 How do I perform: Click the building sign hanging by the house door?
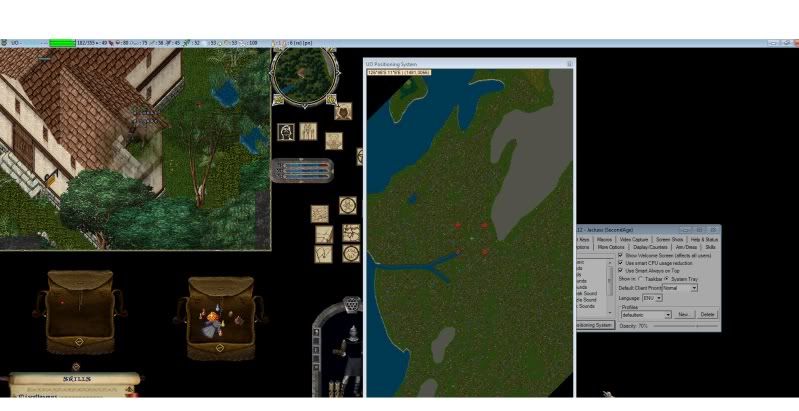click(x=51, y=179)
